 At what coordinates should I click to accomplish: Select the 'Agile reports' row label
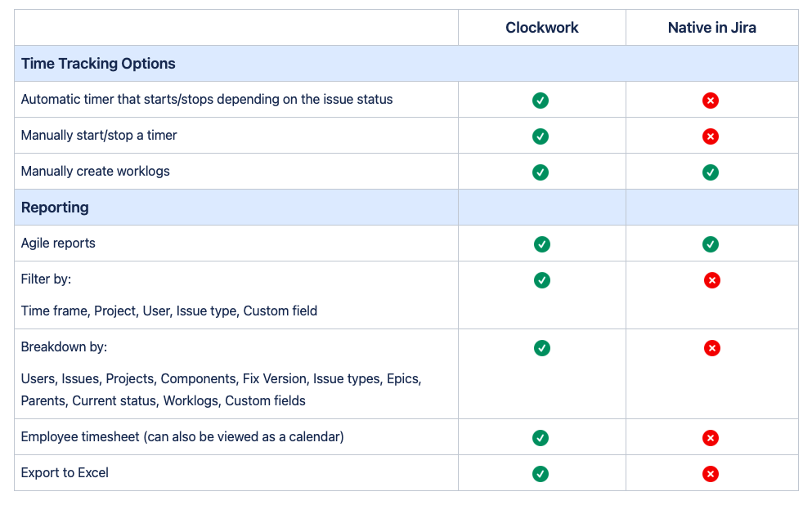point(58,244)
